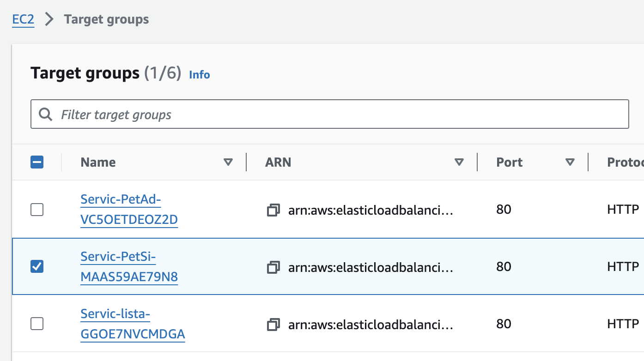This screenshot has height=361, width=644.
Task: Copy ARN of Servic-PetAd target group
Action: click(x=273, y=210)
